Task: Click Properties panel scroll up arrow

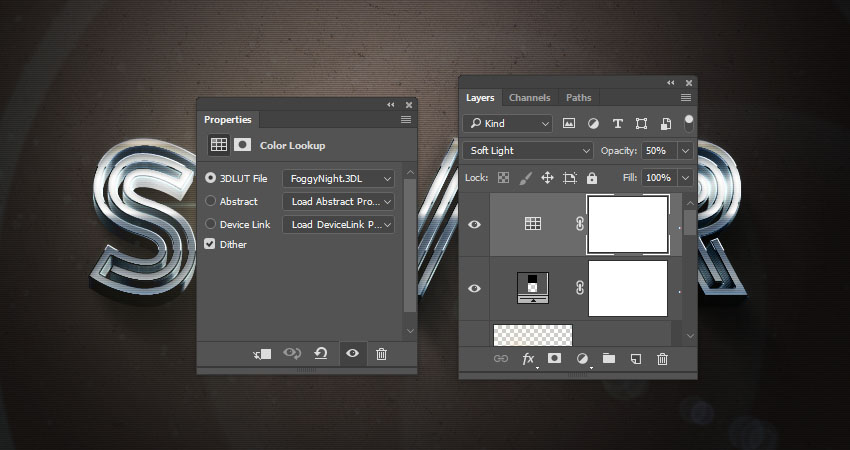Action: coord(410,172)
